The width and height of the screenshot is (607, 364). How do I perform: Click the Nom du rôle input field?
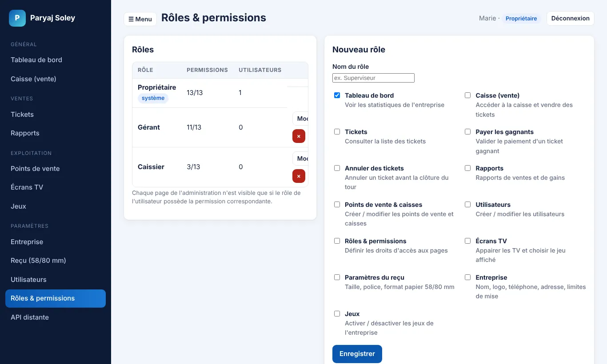(x=373, y=78)
